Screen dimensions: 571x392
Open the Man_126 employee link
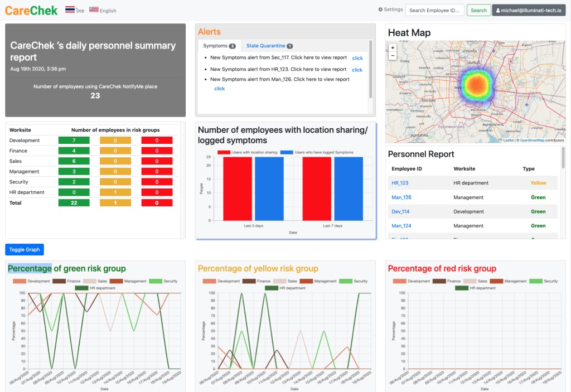[x=401, y=197]
